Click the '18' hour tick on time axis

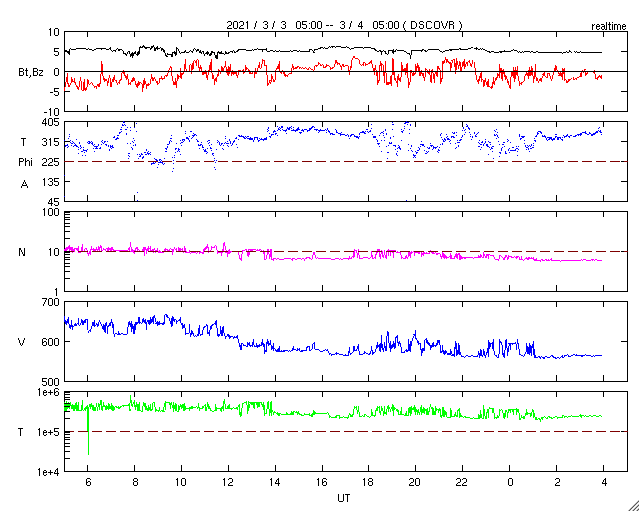369,483
